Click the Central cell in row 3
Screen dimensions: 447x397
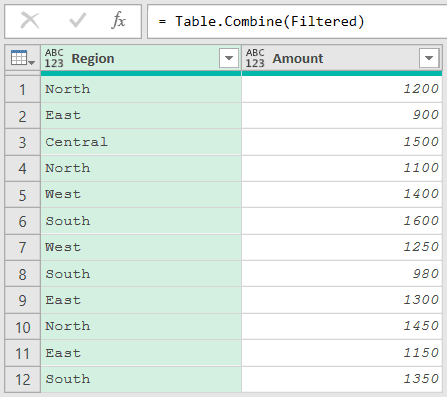[x=141, y=142]
